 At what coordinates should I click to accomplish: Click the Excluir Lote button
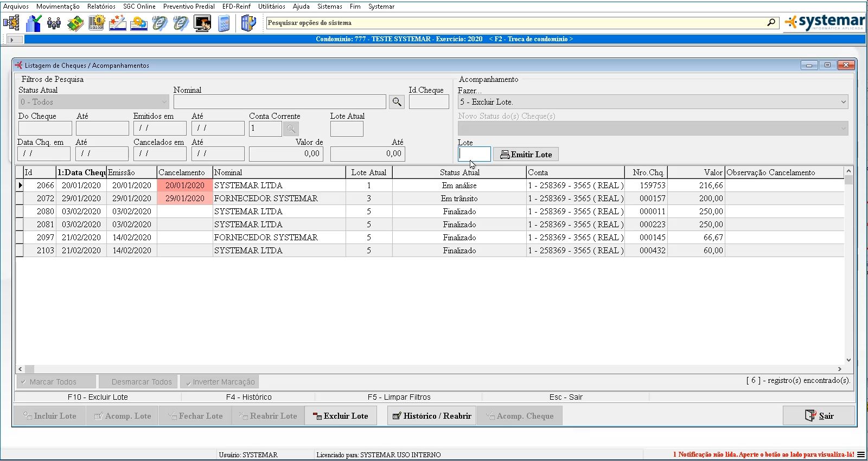tap(341, 416)
